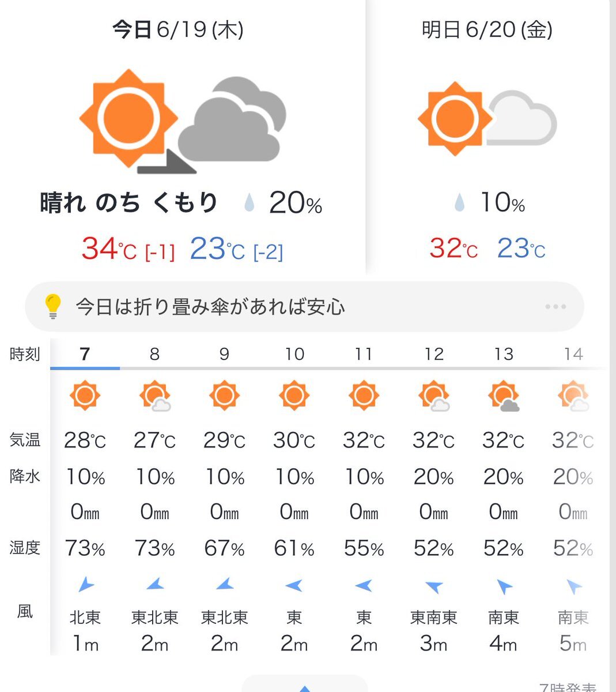Tap the 13 o'clock dark-cloud weather icon
616x692 pixels.
(504, 396)
